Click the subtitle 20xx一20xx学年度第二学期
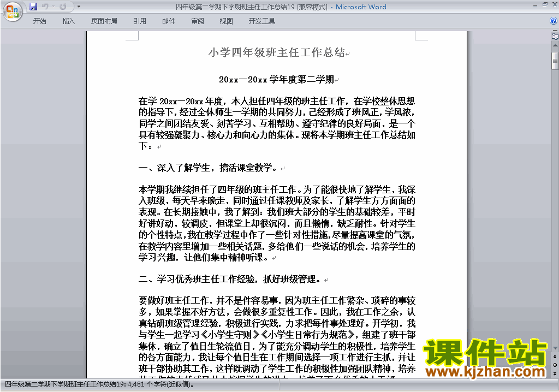The height and width of the screenshot is (392, 559). coord(276,79)
